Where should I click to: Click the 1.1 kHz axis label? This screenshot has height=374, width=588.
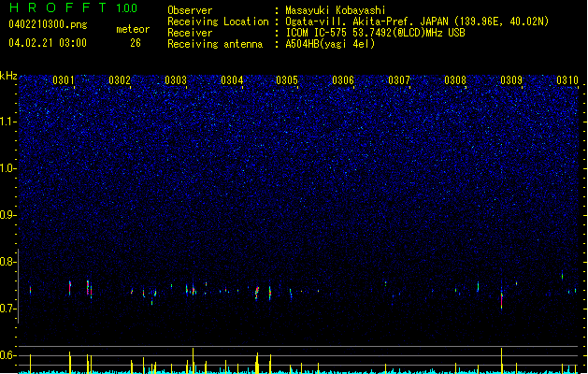coord(8,122)
